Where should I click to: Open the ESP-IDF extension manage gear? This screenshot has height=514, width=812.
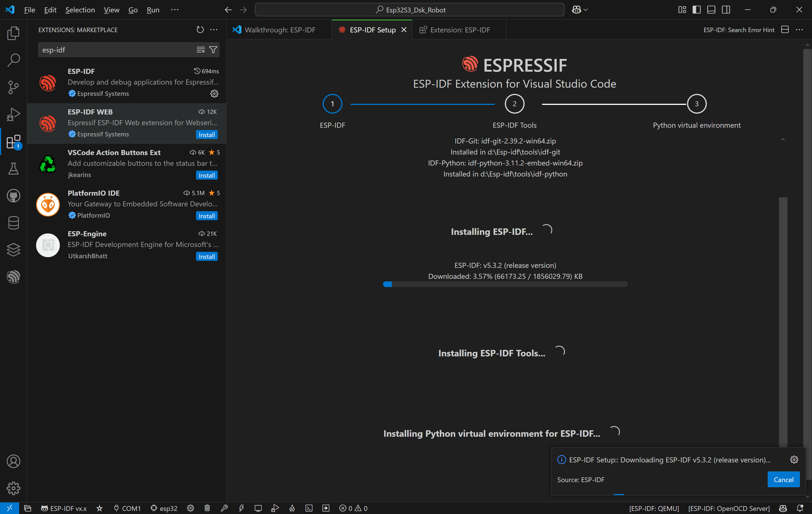214,93
